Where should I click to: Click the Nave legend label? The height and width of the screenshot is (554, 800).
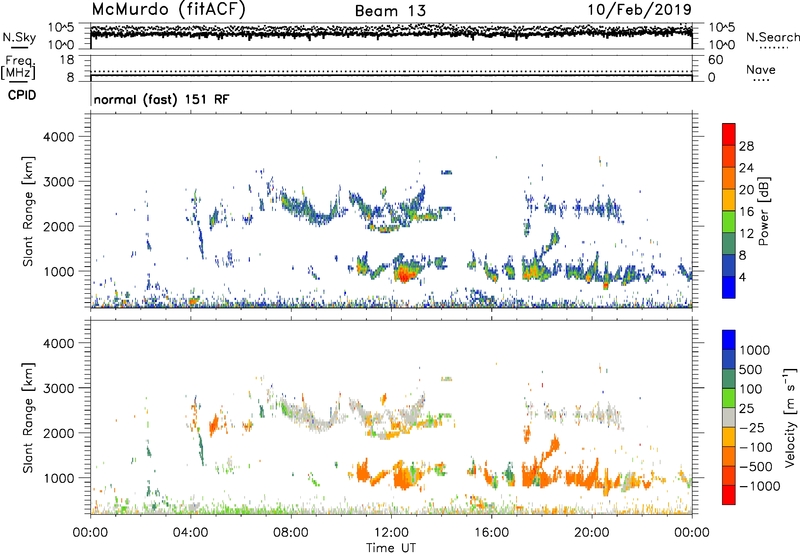point(760,70)
